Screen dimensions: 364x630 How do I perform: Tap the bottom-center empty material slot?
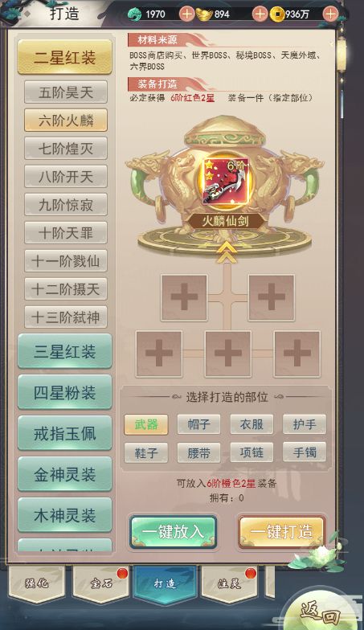pyautogui.click(x=228, y=354)
